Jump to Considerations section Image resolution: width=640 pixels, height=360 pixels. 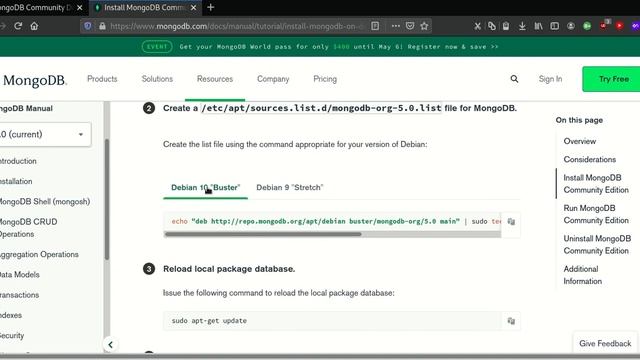pos(590,160)
